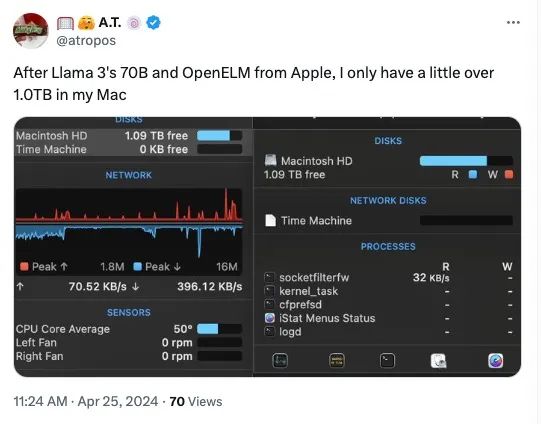Open the @atropos profile handle
This screenshot has width=541, height=424.
(x=86, y=41)
